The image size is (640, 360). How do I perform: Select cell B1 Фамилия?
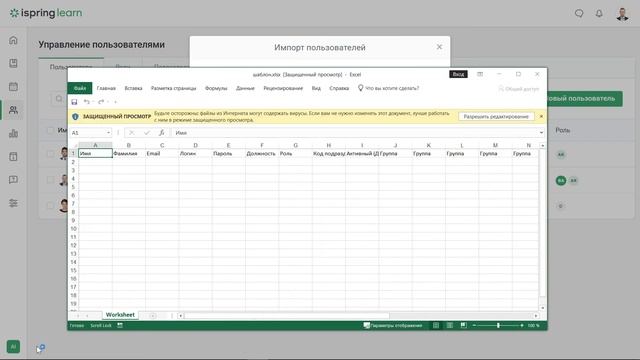click(x=129, y=153)
